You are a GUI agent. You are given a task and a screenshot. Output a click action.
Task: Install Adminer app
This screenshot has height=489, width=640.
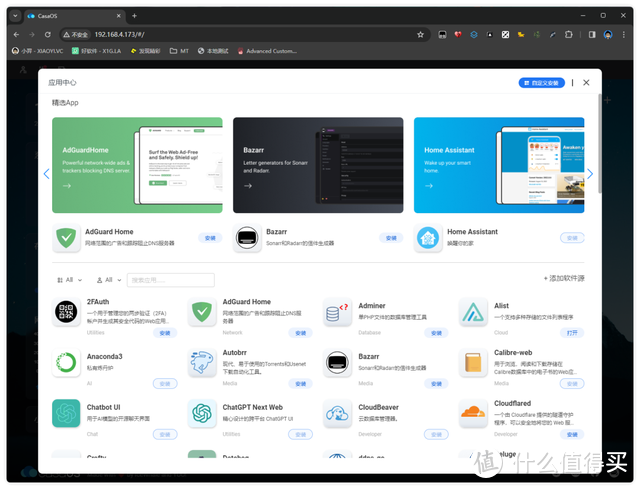point(436,333)
